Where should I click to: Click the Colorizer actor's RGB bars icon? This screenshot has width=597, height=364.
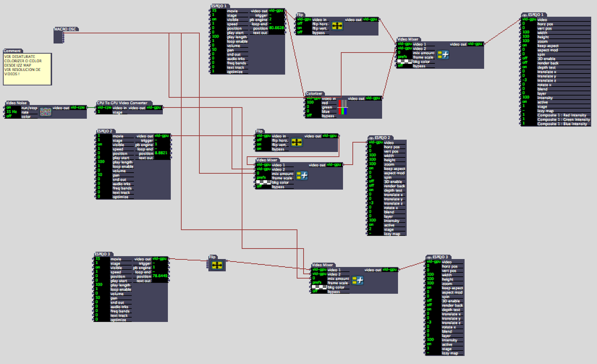pyautogui.click(x=343, y=107)
